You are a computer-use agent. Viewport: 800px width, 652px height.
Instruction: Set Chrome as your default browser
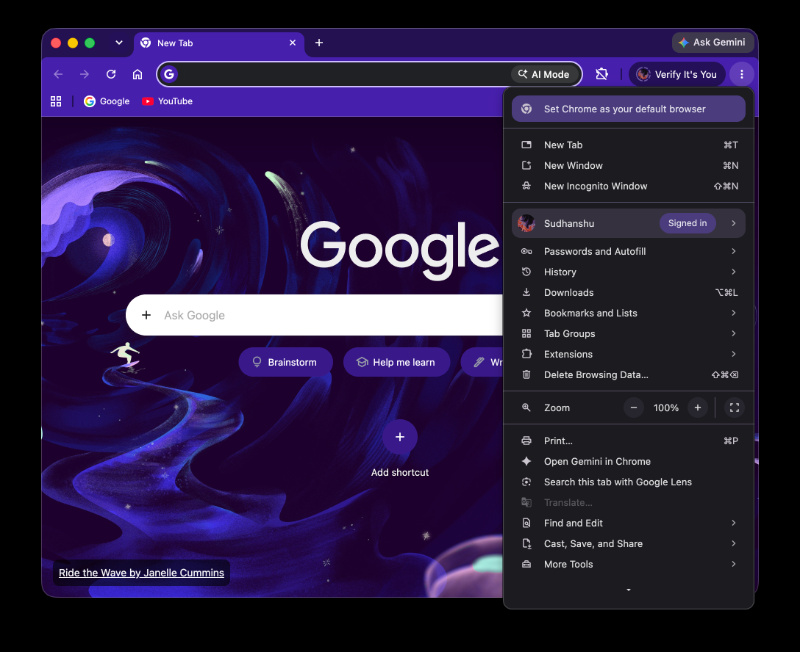pos(629,109)
